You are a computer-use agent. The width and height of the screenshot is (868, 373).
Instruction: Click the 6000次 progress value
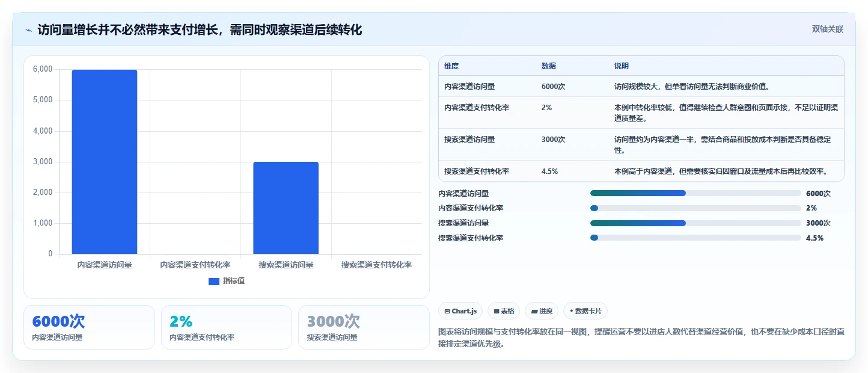818,193
